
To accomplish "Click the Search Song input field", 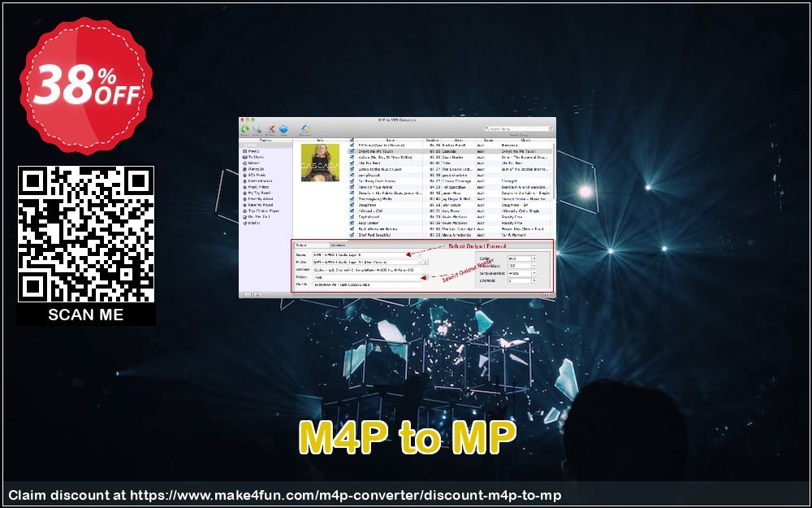I will [x=518, y=128].
